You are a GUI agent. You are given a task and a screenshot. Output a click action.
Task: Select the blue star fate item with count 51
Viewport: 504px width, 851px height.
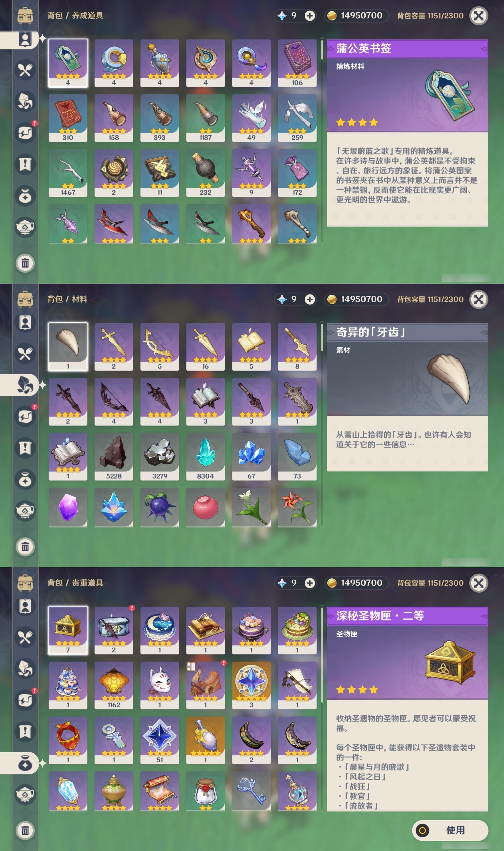(159, 740)
